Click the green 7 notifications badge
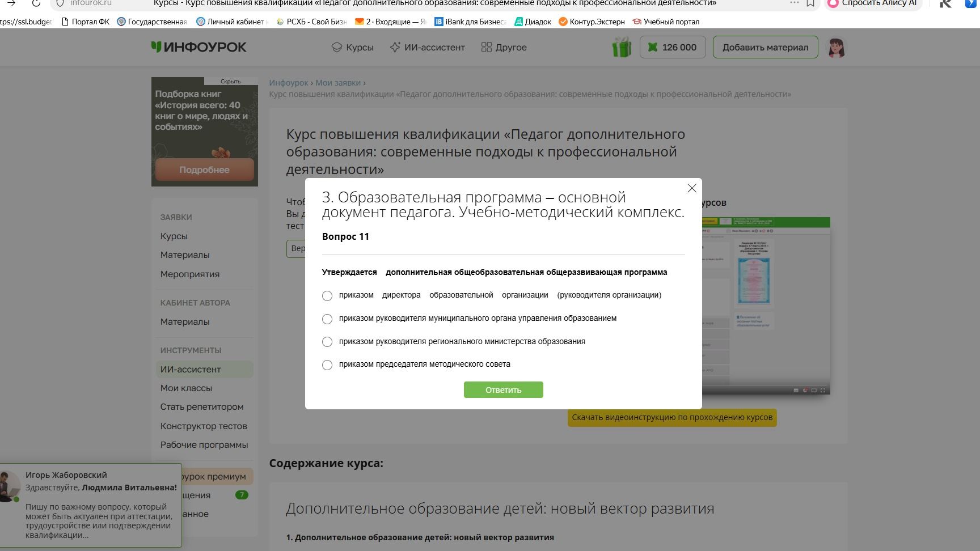 pyautogui.click(x=242, y=495)
